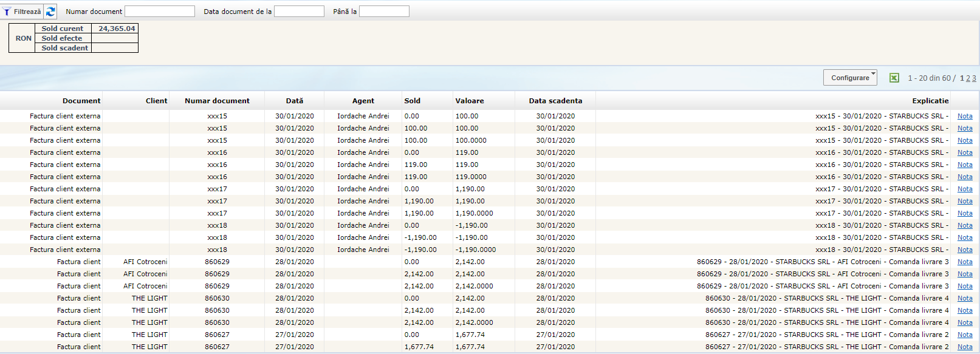Sort by the Client column header

click(x=156, y=101)
